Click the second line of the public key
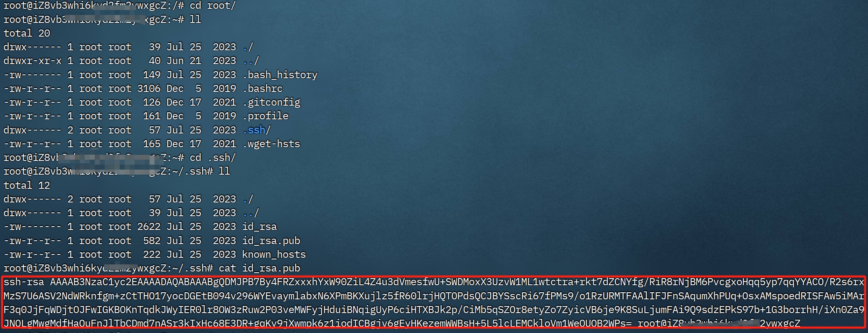The height and width of the screenshot is (333, 868). coord(434,296)
